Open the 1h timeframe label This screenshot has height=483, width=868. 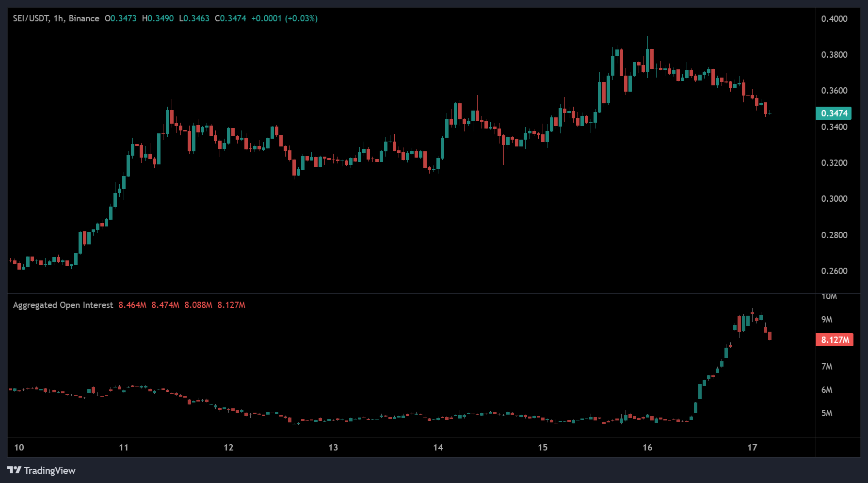pyautogui.click(x=57, y=18)
